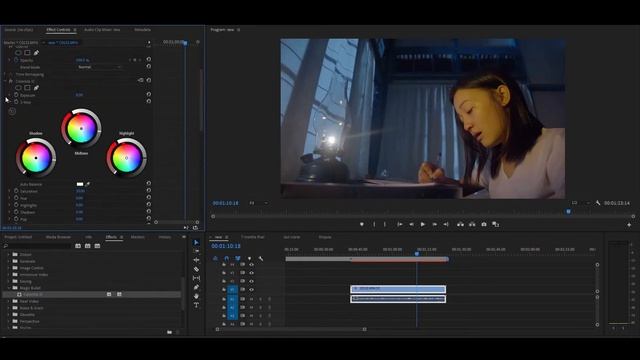Select the Hand tool
This screenshot has width=640, height=360.
coord(196,296)
